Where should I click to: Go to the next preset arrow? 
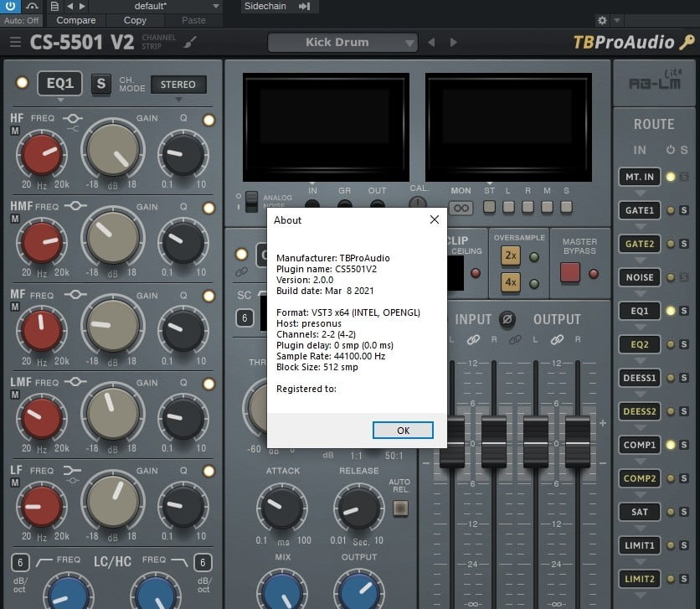[454, 42]
